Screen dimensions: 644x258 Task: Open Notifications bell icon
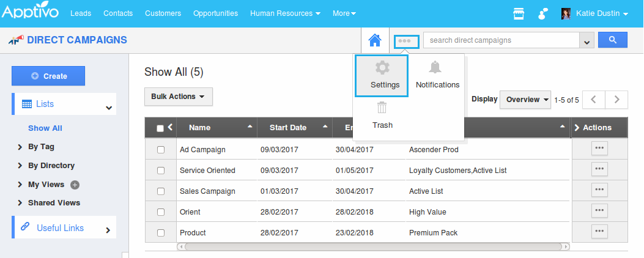click(x=435, y=68)
